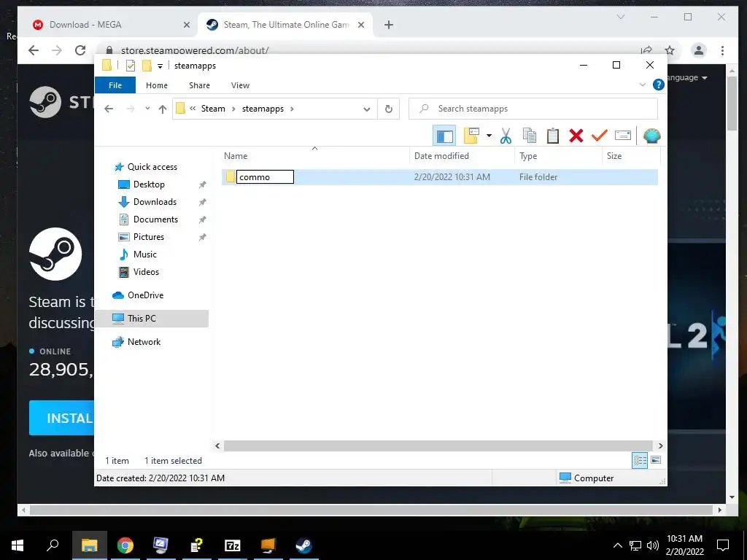Open the Recent locations dropdown
747x560 pixels.
tap(147, 109)
